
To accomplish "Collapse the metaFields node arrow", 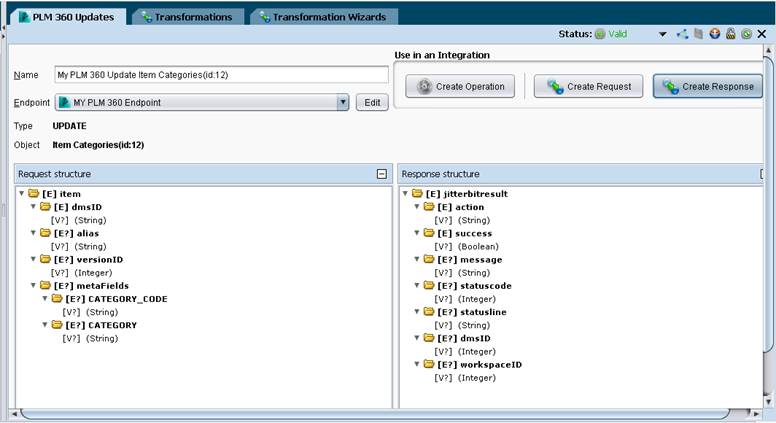I will click(33, 285).
